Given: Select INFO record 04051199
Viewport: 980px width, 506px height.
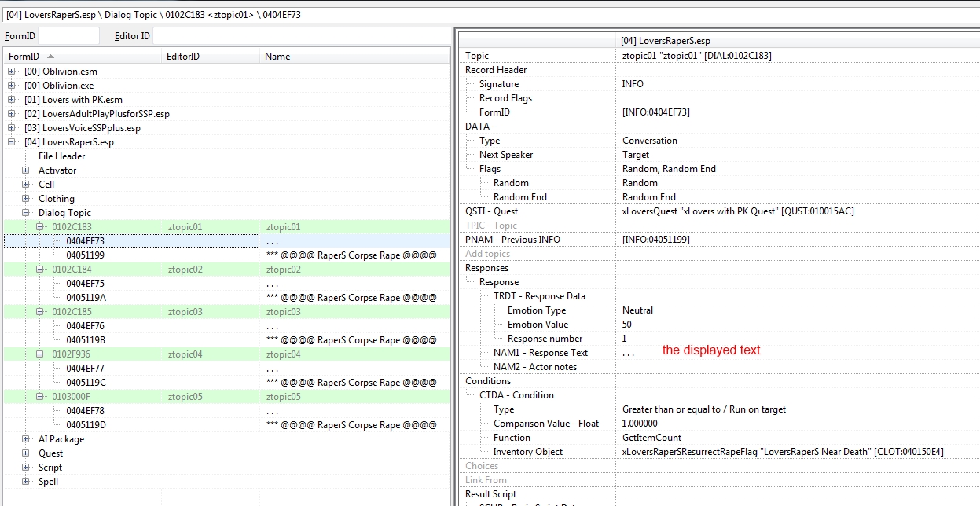Looking at the screenshot, I should pyautogui.click(x=85, y=255).
